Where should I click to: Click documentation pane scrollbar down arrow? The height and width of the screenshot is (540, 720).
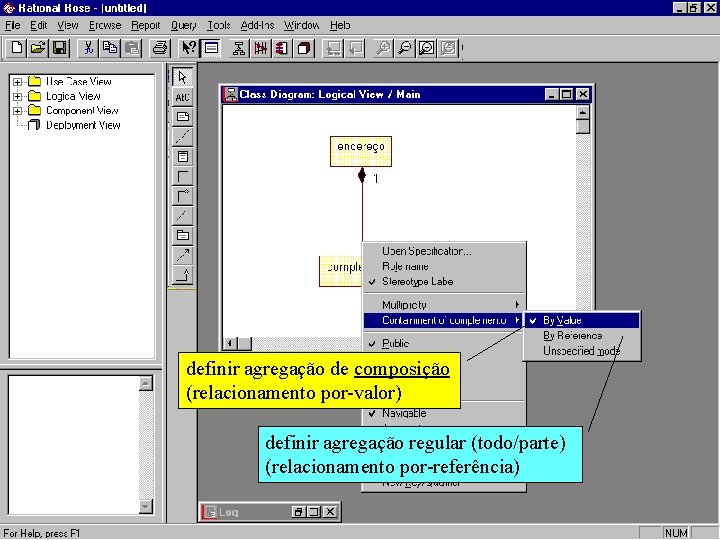click(146, 506)
